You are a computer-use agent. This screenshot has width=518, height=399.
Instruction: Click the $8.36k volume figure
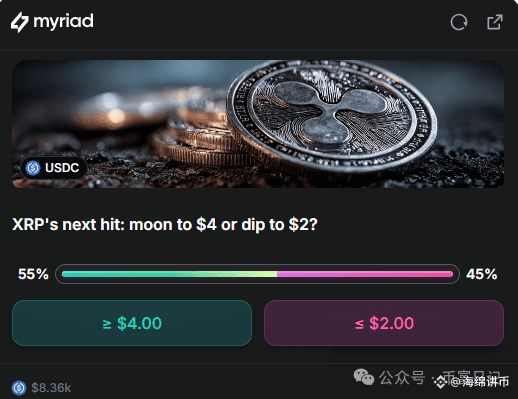click(x=51, y=388)
